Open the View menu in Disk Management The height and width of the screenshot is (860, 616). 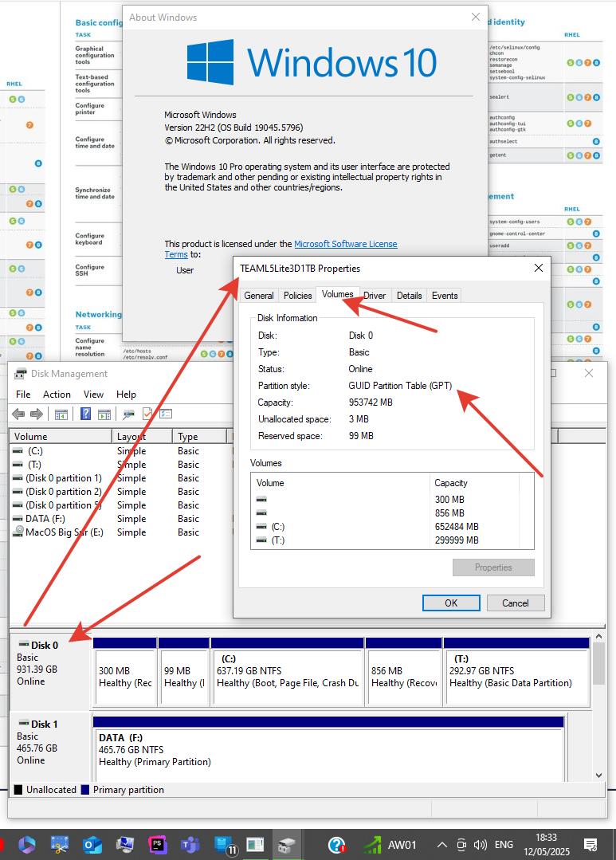tap(93, 395)
